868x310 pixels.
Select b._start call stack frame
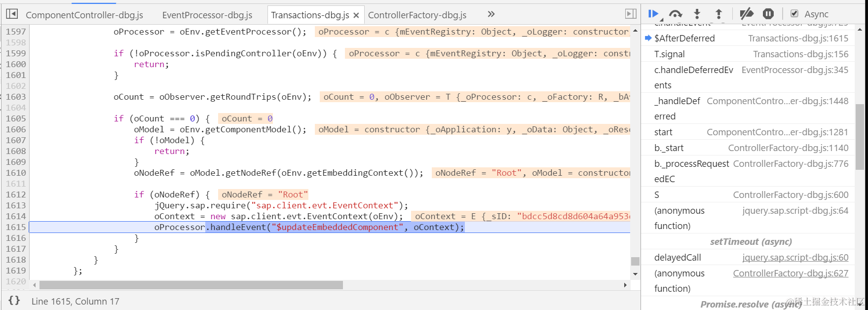748,148
